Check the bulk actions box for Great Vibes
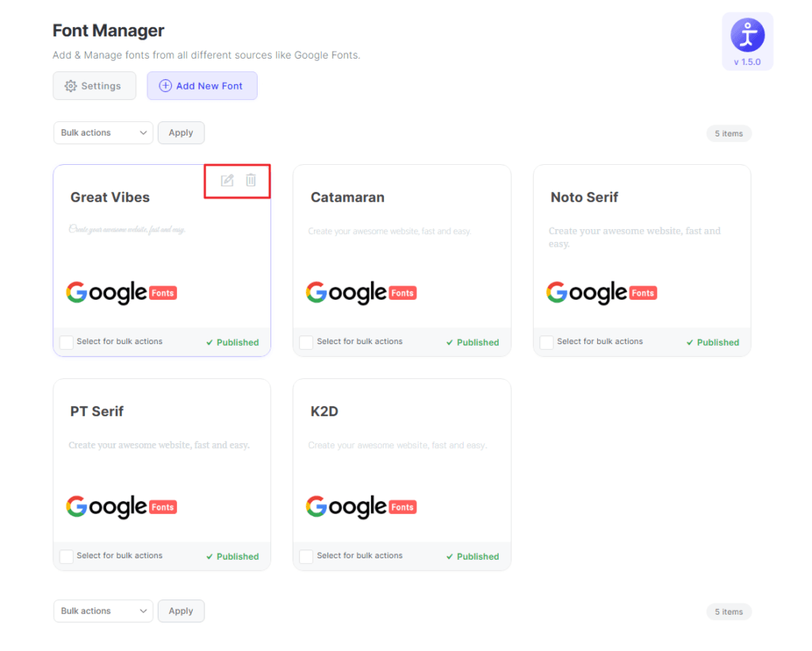Image resolution: width=812 pixels, height=651 pixels. 67,343
